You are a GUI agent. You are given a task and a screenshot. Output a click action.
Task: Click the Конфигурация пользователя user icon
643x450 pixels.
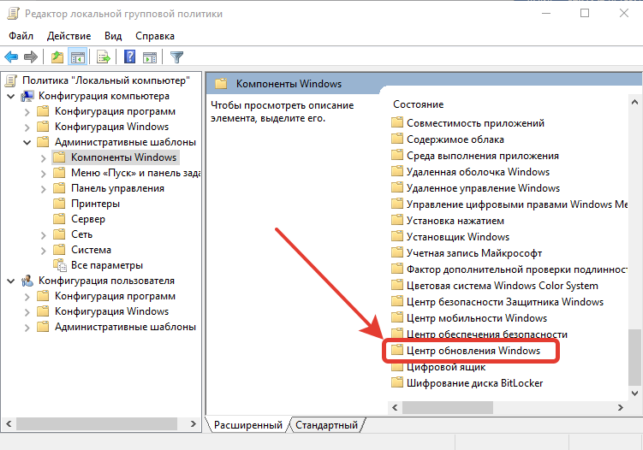coord(27,281)
